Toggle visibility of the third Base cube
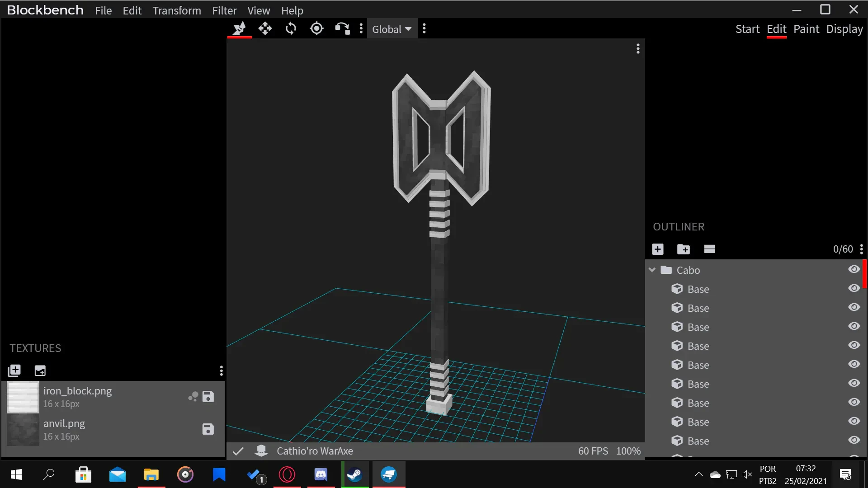The image size is (868, 488). pyautogui.click(x=854, y=326)
